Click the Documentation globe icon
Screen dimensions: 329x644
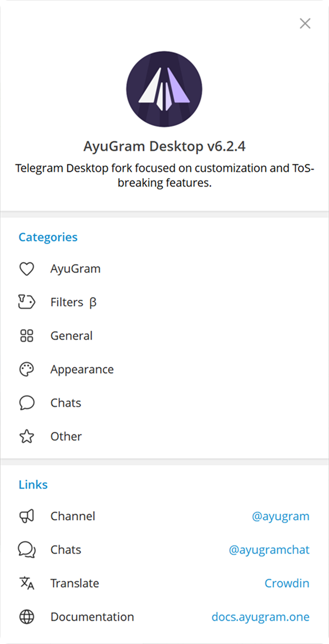(x=27, y=617)
